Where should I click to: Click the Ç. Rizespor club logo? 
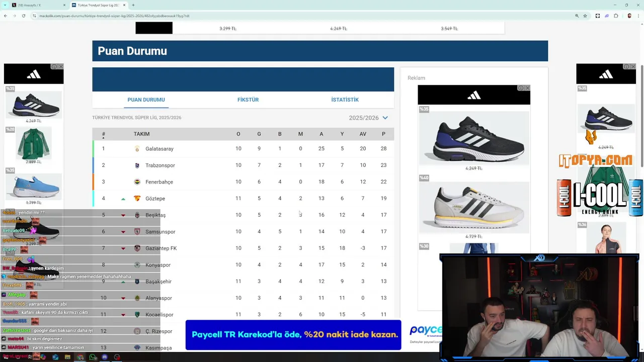pos(137,331)
